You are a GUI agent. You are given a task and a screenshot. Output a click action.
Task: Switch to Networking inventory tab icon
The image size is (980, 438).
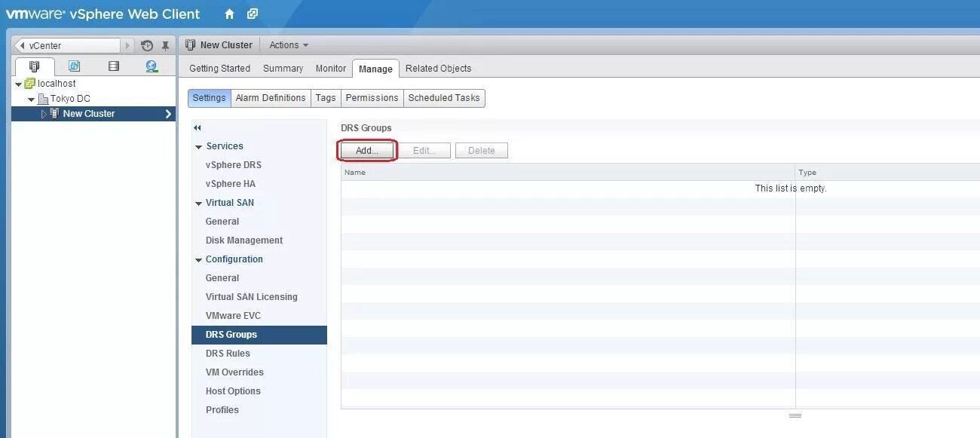[152, 66]
